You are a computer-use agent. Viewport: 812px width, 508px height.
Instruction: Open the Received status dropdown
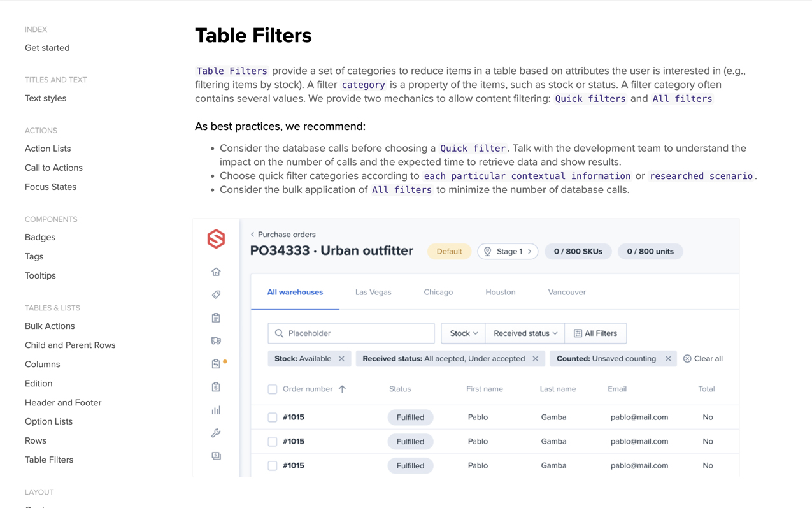525,333
